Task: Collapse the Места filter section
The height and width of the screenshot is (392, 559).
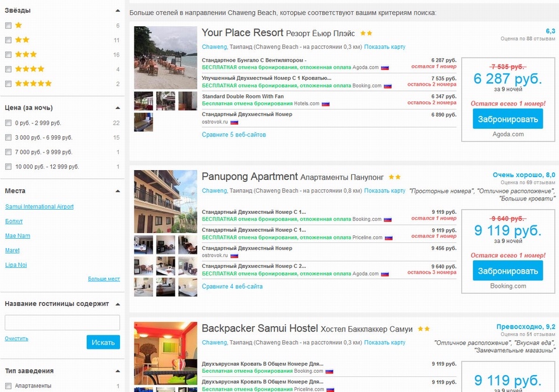Action: [118, 191]
